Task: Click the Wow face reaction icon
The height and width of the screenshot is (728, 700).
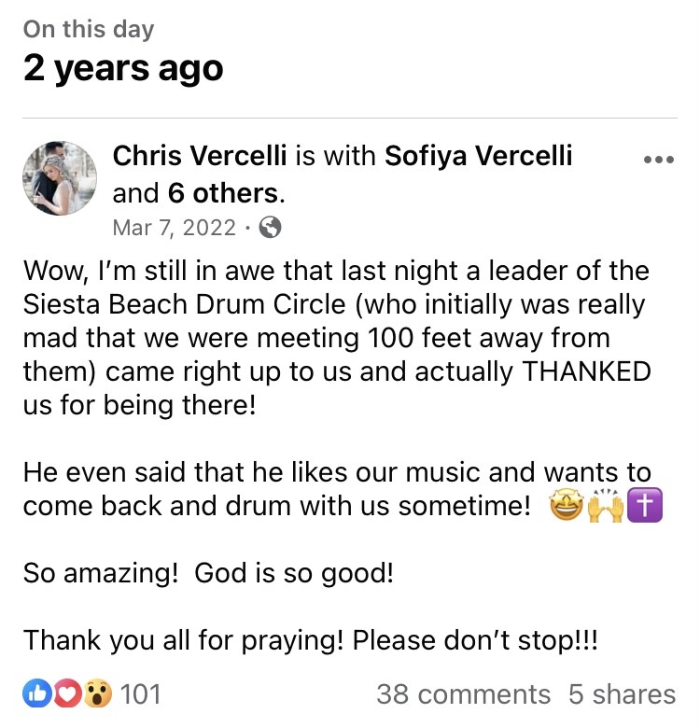Action: point(98,693)
